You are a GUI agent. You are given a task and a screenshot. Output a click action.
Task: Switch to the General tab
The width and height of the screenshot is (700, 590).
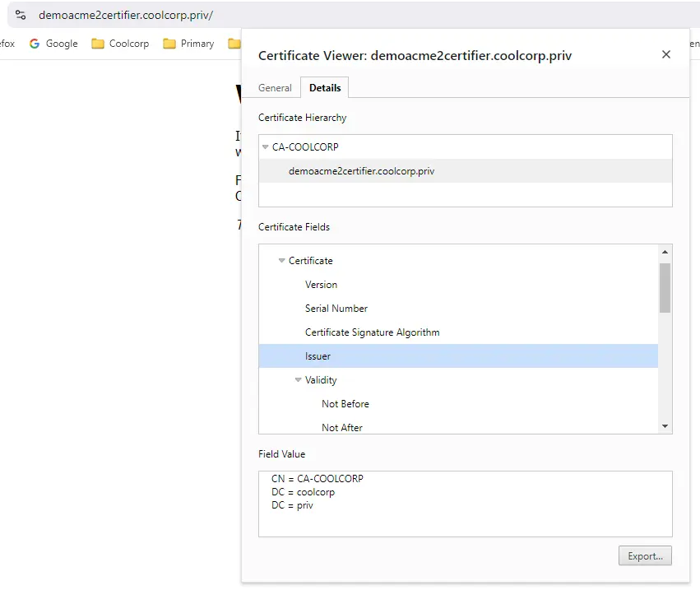275,88
